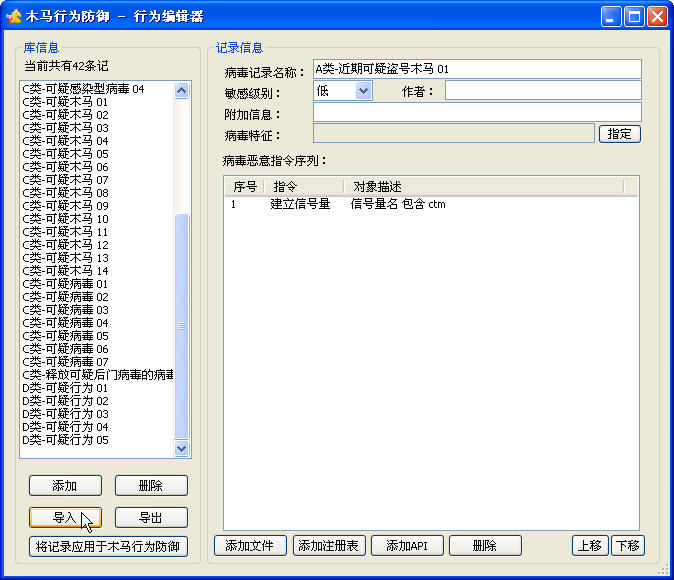Image resolution: width=674 pixels, height=580 pixels.
Task: Focus the 病毒记录名称 input field
Action: click(x=477, y=69)
